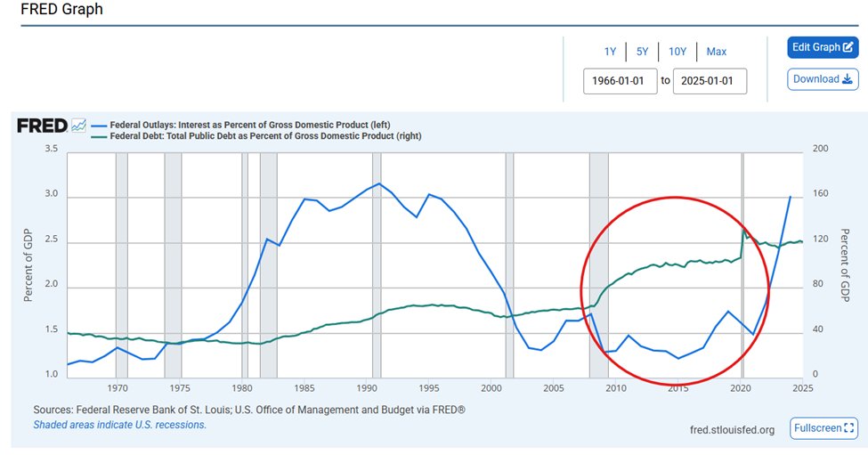Click the 2015 x-axis label

tap(678, 388)
